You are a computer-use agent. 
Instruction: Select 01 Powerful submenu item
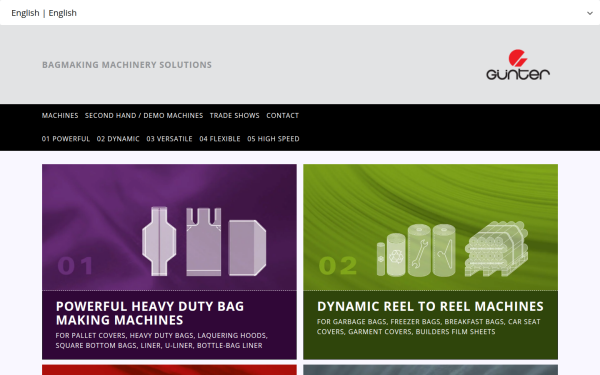66,139
